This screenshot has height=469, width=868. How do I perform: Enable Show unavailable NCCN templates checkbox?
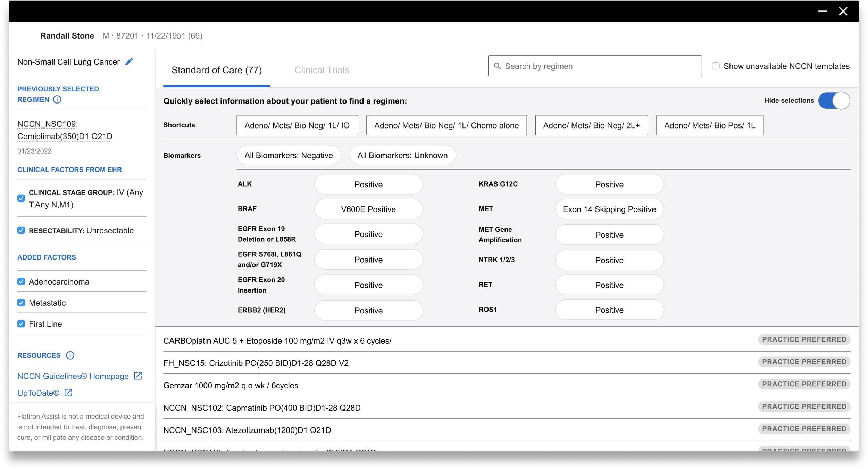point(716,66)
